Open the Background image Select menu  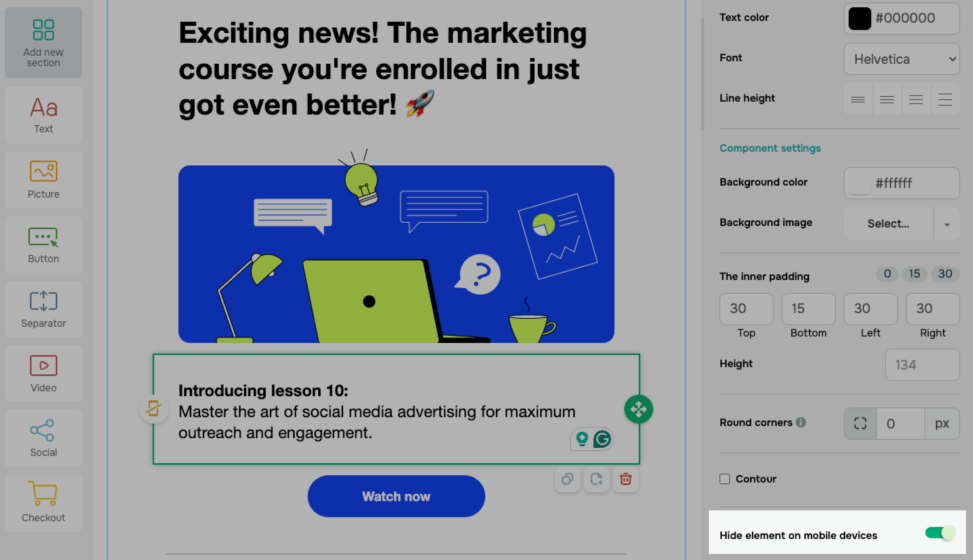pyautogui.click(x=889, y=224)
